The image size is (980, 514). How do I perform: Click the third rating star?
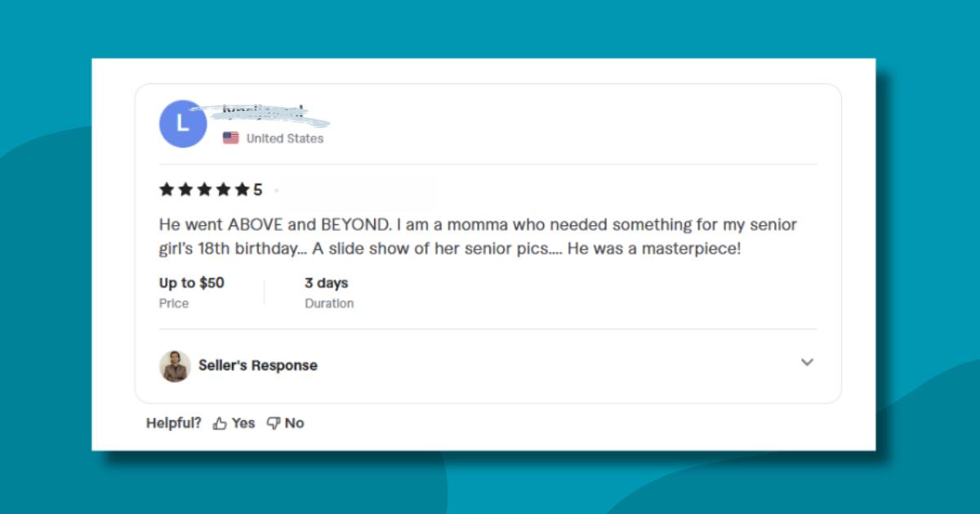pos(204,190)
